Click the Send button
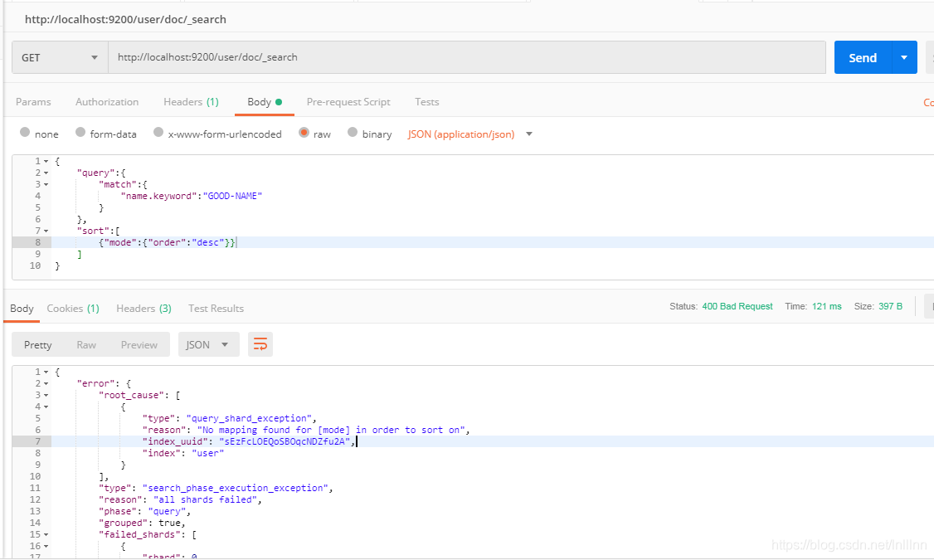The image size is (934, 560). [x=863, y=58]
